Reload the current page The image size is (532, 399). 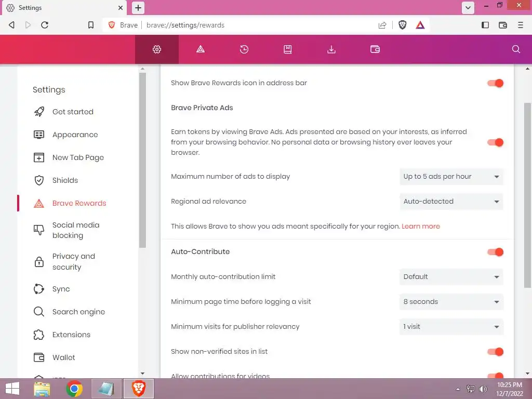(x=45, y=25)
